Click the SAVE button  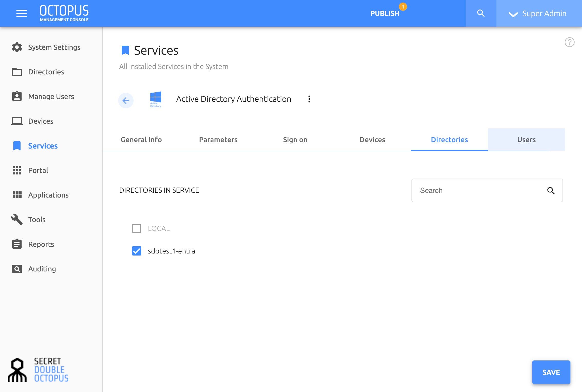(551, 372)
